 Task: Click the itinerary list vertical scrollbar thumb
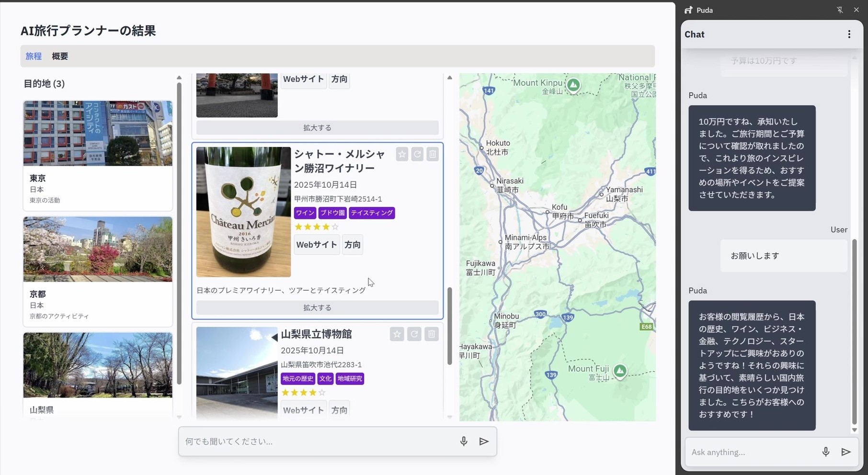coord(449,326)
